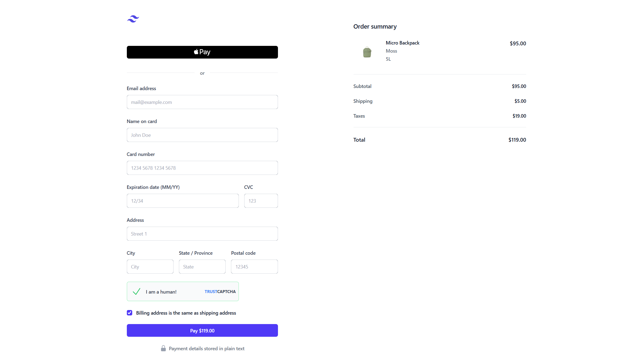Click into the Name on card field
This screenshot has width=642, height=364.
coord(202,135)
